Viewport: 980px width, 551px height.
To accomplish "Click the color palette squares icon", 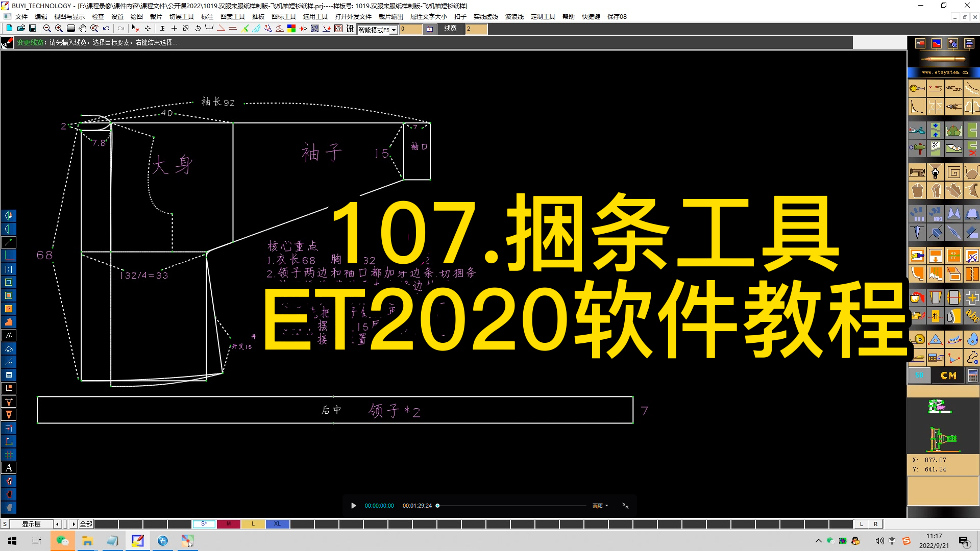I will pos(291,29).
